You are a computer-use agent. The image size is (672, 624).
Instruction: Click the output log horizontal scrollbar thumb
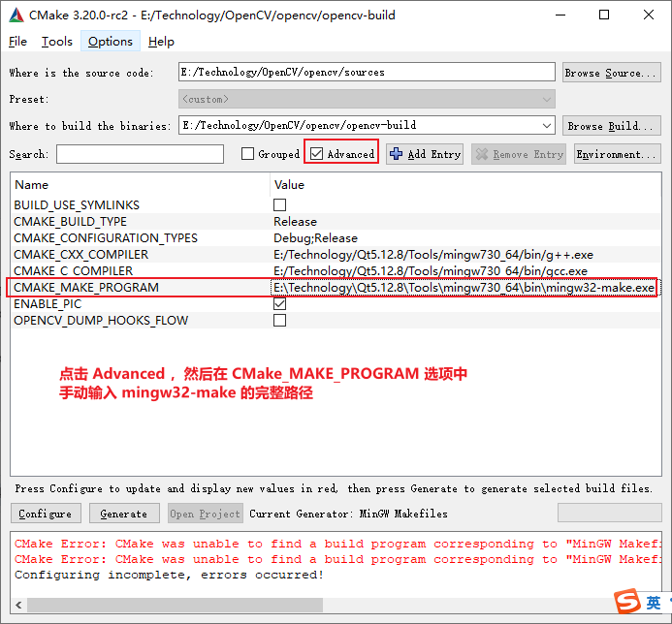pyautogui.click(x=175, y=606)
